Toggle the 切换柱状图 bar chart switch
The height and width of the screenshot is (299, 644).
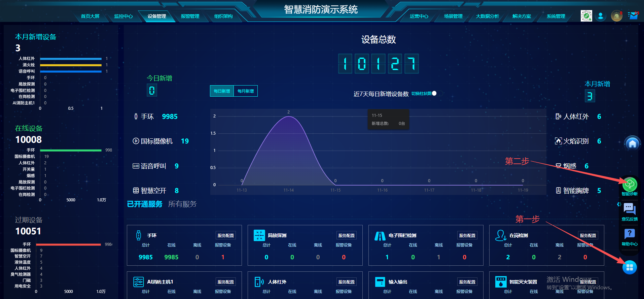[436, 94]
